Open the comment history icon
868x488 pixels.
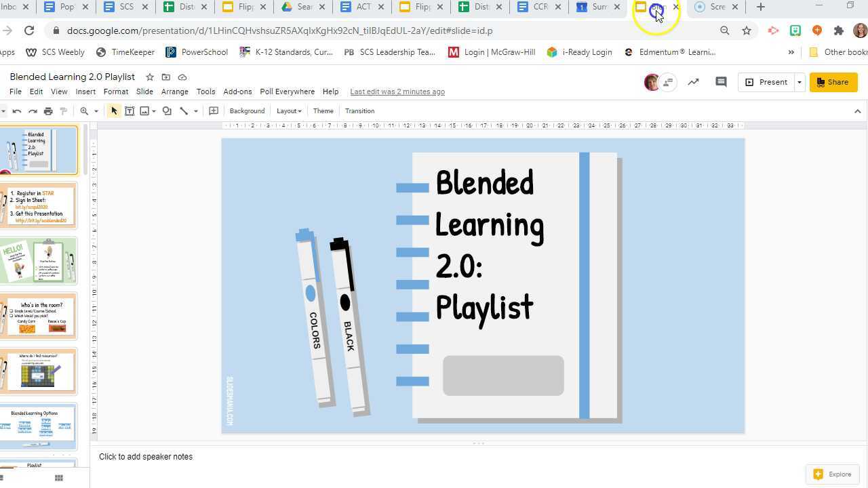pos(721,82)
